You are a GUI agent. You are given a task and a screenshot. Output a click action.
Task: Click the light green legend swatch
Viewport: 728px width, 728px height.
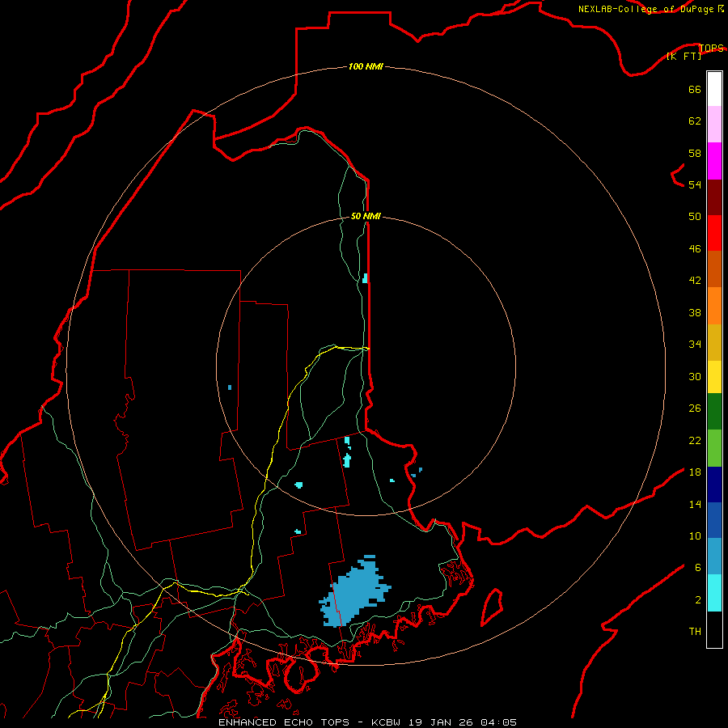pyautogui.click(x=714, y=447)
